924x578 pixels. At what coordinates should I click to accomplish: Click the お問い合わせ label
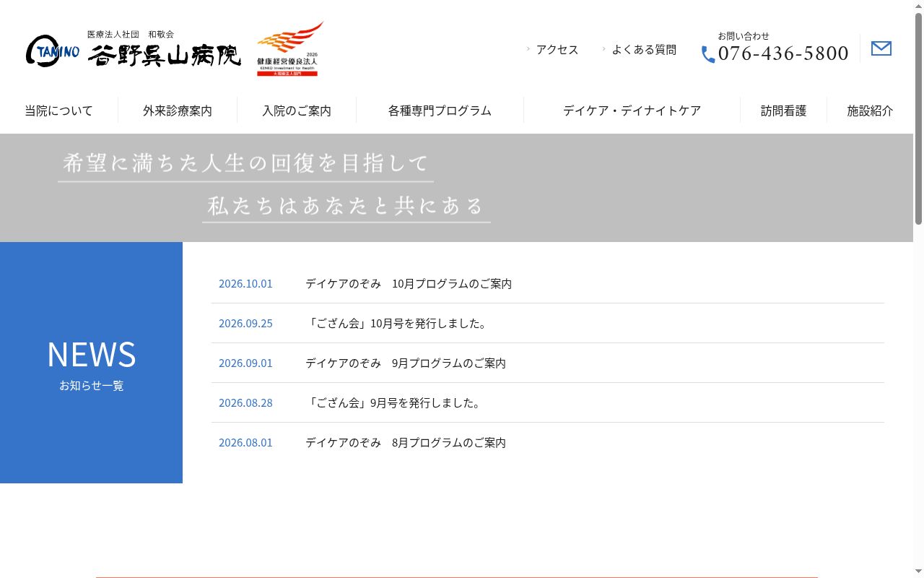744,35
